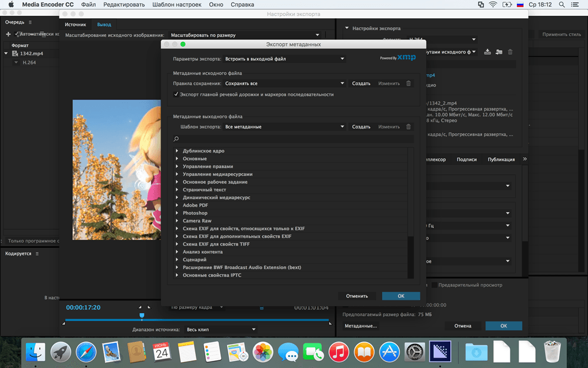Enable the Preview checkbox in export settings
This screenshot has width=588, height=368.
[x=435, y=285]
